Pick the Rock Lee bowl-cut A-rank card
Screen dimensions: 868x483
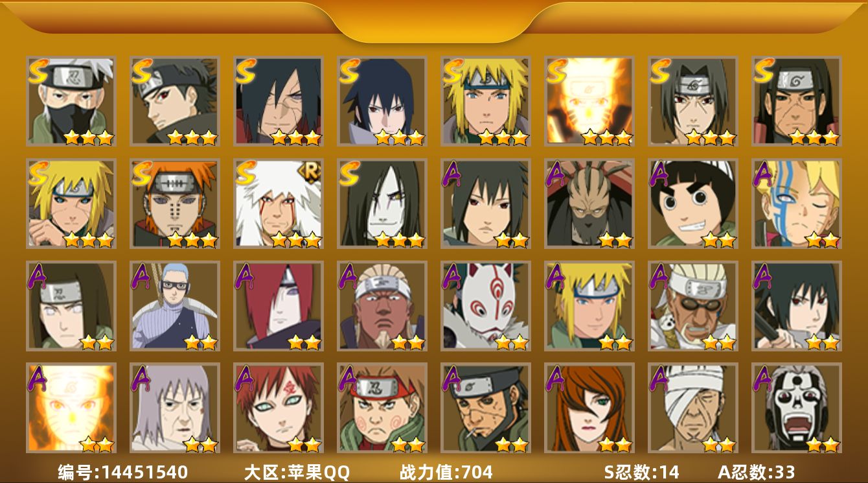[x=693, y=204]
